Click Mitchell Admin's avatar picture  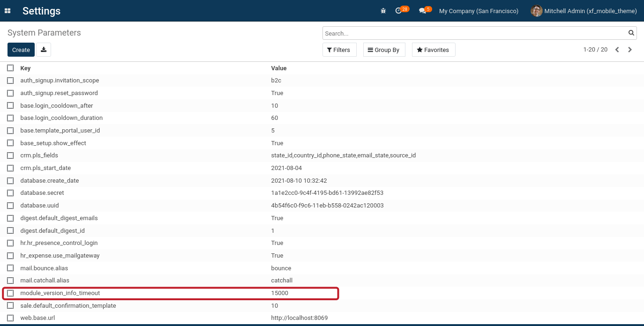tap(536, 10)
